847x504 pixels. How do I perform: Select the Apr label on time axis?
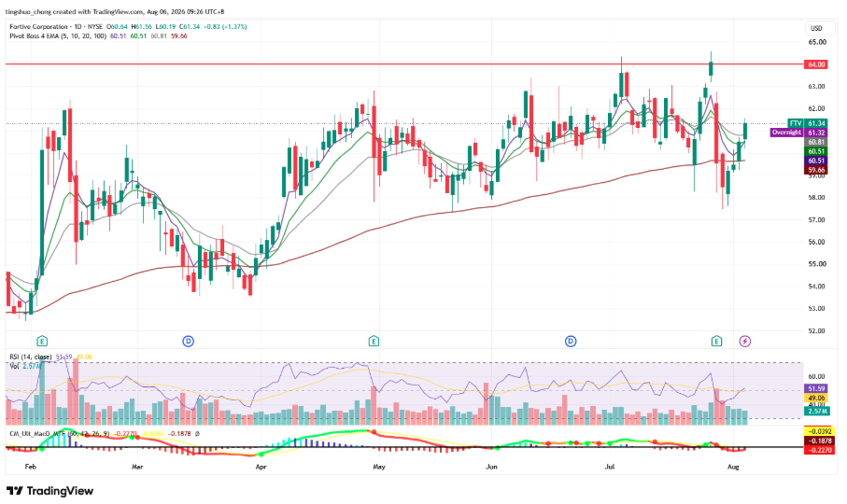pos(261,467)
